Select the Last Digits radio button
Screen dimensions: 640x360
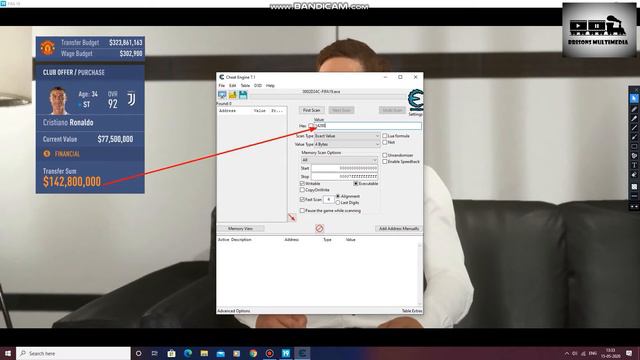[338, 202]
